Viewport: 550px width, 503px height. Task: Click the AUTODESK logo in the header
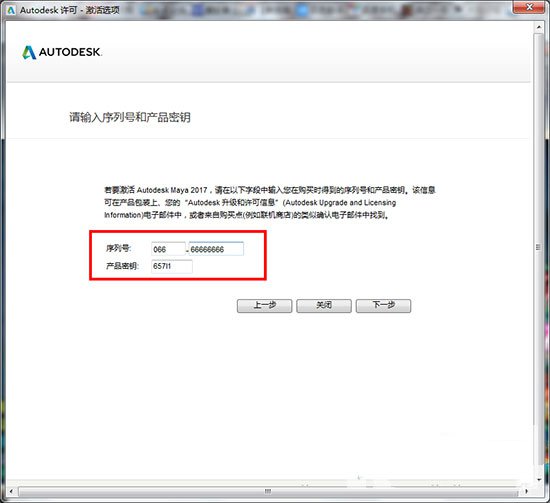tap(62, 52)
